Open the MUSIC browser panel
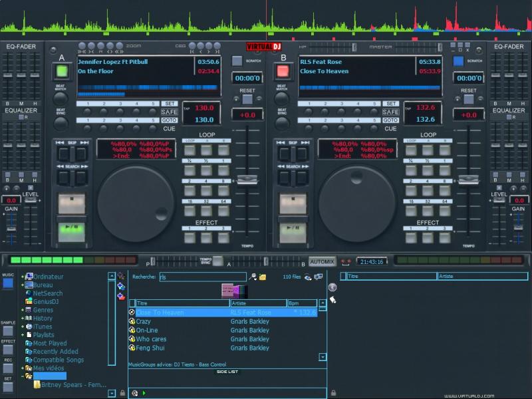Screen dimensions: 532x399 (x=8, y=283)
